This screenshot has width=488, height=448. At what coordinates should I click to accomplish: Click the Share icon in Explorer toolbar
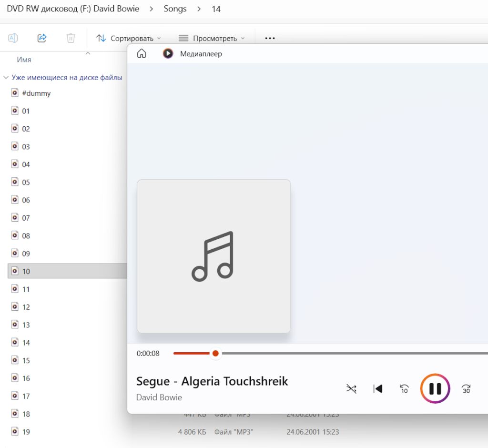coord(42,38)
